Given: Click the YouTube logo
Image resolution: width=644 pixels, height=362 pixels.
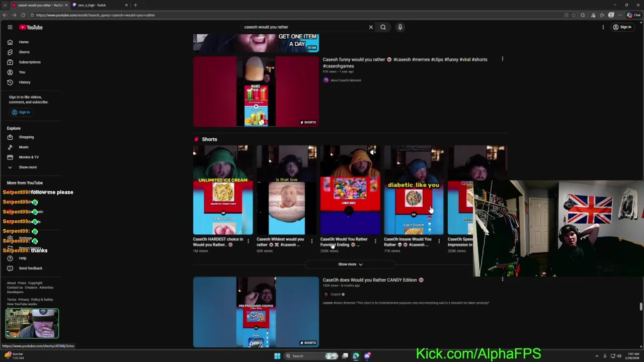Looking at the screenshot, I should tap(31, 27).
